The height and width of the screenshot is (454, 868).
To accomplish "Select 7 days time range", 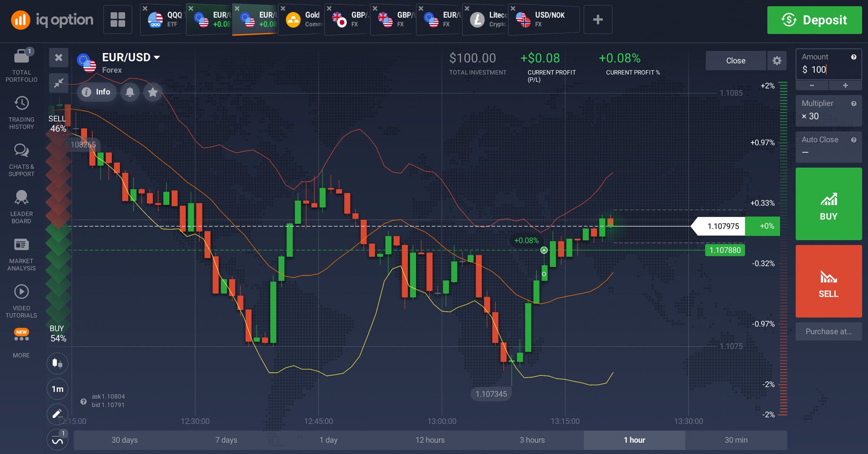I will [226, 440].
